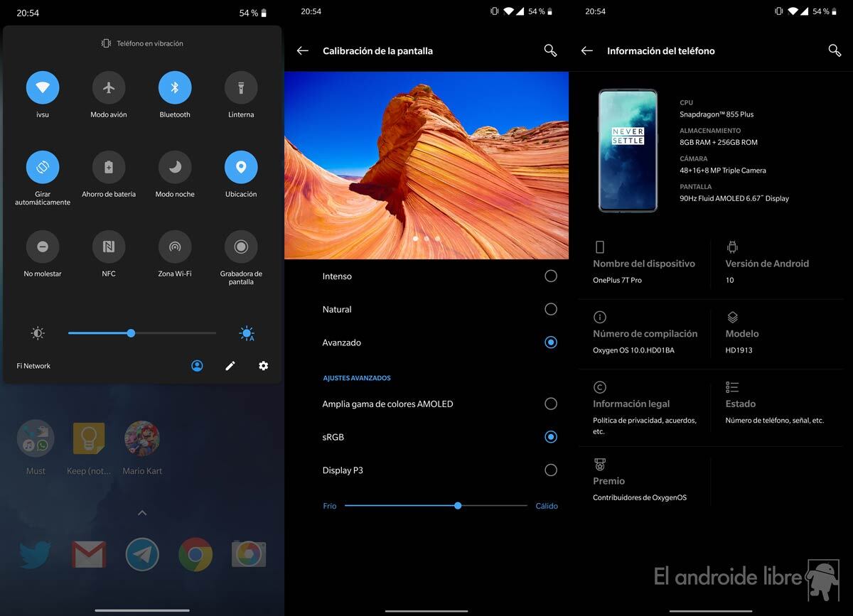Image resolution: width=853 pixels, height=616 pixels.
Task: Tap 90Hz Fluid AMOLED display text
Action: (734, 198)
